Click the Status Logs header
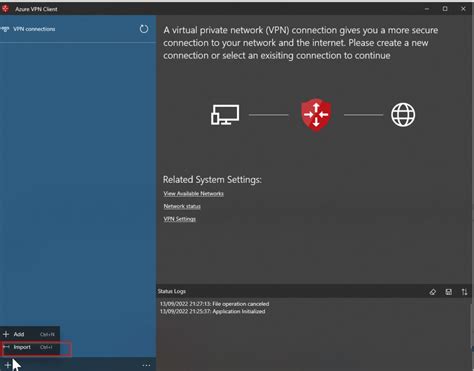474x371 pixels. pyautogui.click(x=172, y=291)
